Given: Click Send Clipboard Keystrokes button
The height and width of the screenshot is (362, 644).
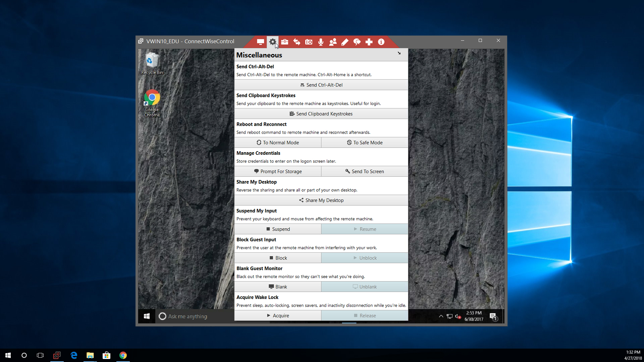Looking at the screenshot, I should click(321, 114).
